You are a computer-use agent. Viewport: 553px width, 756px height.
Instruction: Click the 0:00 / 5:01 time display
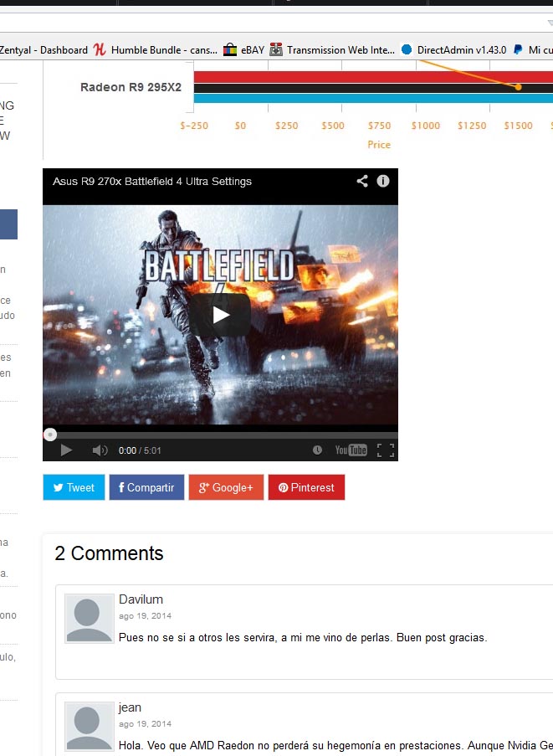(x=140, y=450)
